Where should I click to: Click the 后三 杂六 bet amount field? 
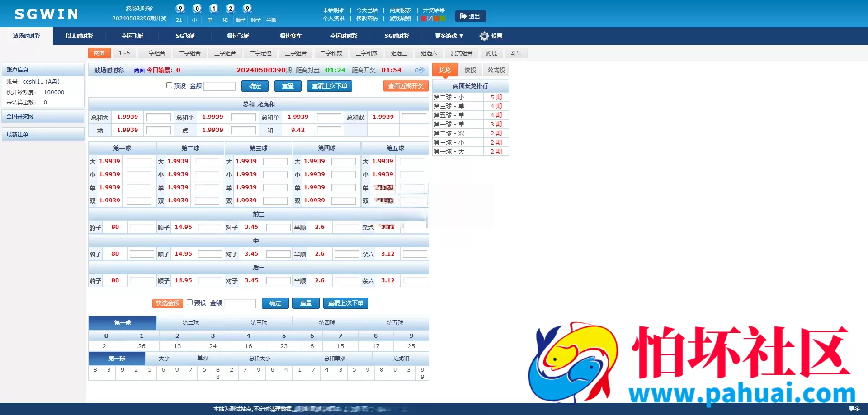point(415,281)
